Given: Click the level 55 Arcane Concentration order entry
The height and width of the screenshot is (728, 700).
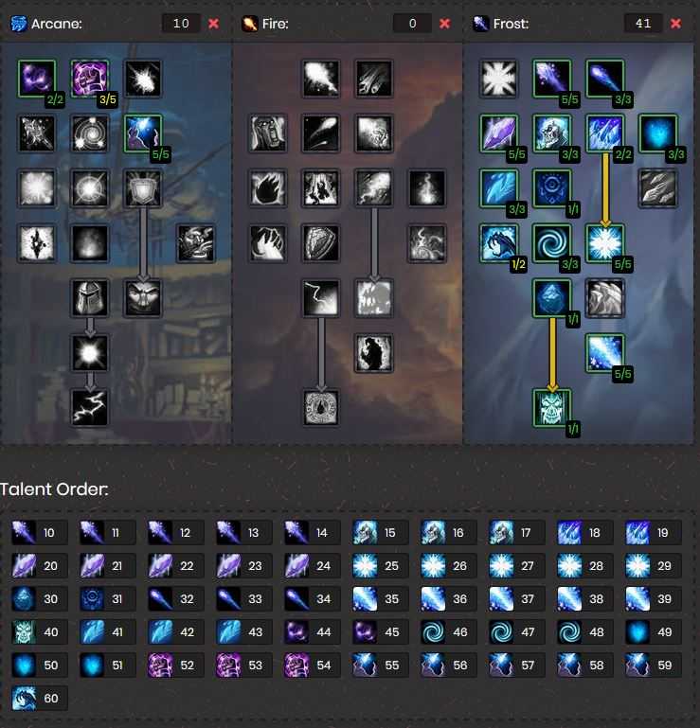Looking at the screenshot, I should point(381,666).
